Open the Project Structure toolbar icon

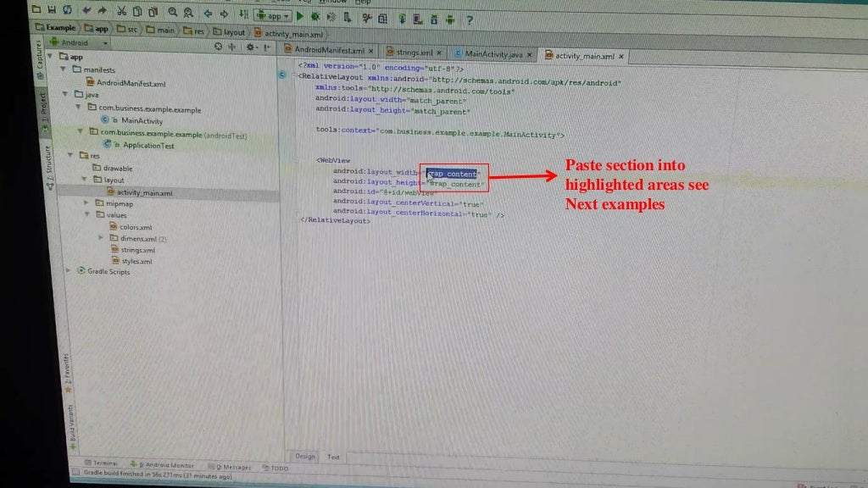[x=382, y=19]
